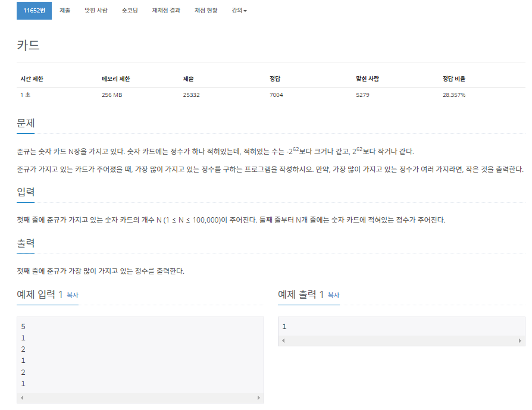Click the 문제 section heading
Viewport: 532px width, 410px height.
26,123
